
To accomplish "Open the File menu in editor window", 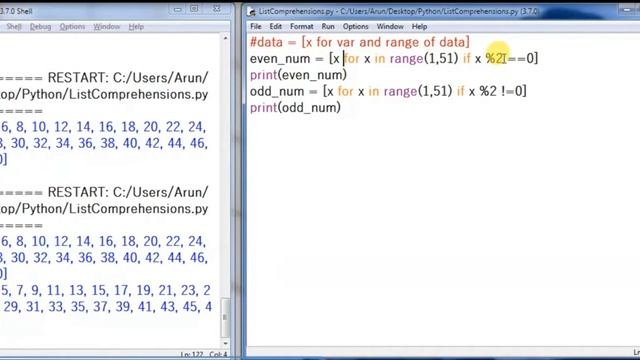I will click(x=256, y=27).
